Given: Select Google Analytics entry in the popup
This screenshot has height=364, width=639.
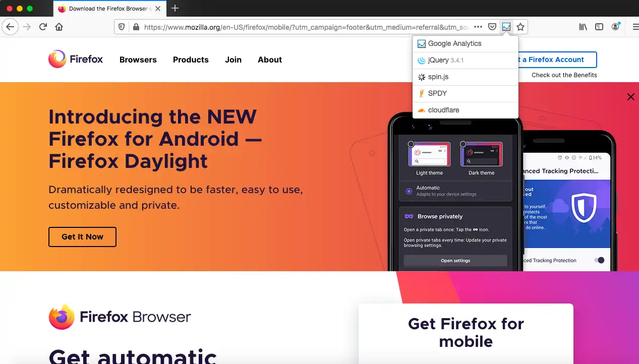Looking at the screenshot, I should tap(466, 44).
